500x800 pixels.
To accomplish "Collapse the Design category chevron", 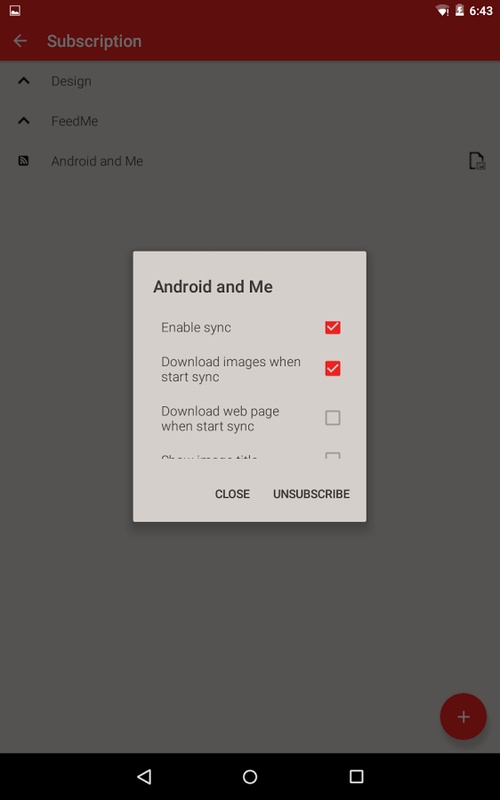I will (x=23, y=81).
